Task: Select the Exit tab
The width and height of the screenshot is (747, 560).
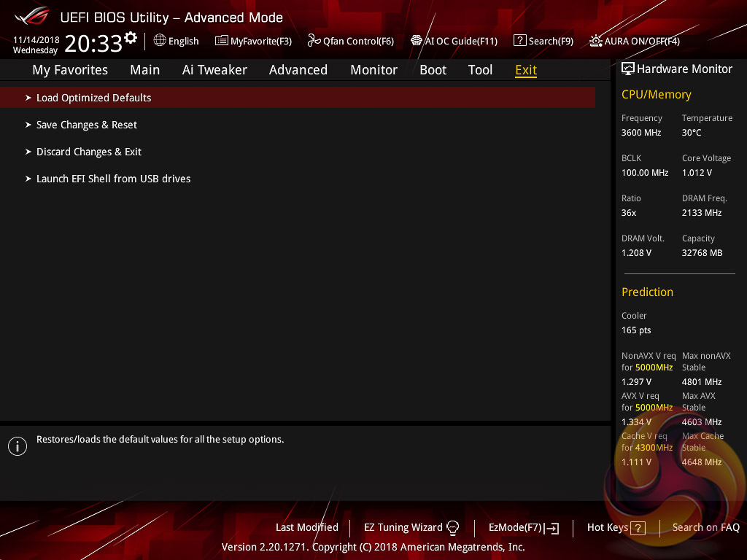Action: click(526, 70)
